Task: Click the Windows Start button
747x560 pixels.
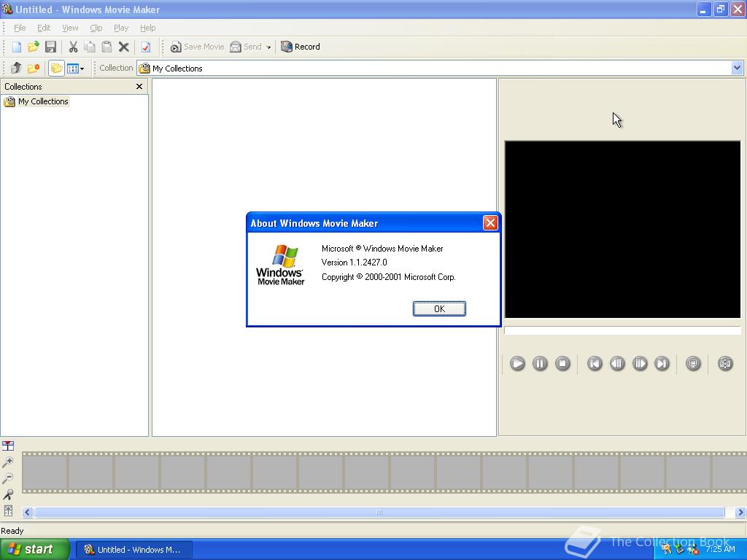Action: (35, 550)
